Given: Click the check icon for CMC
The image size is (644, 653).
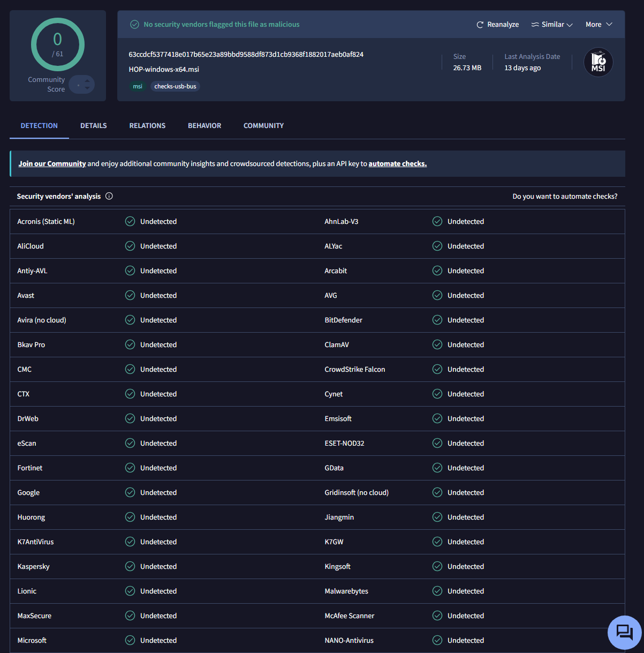Looking at the screenshot, I should (x=130, y=369).
